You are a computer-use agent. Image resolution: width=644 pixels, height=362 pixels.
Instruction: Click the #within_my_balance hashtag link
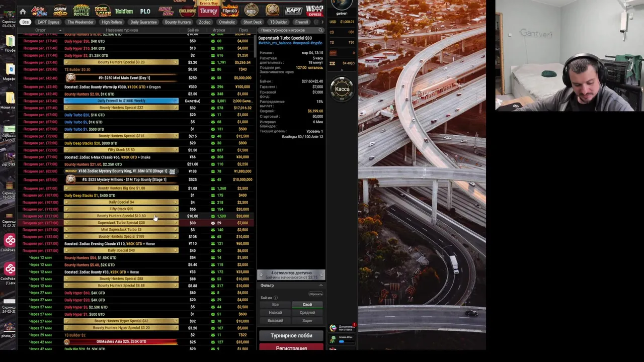[x=275, y=43]
